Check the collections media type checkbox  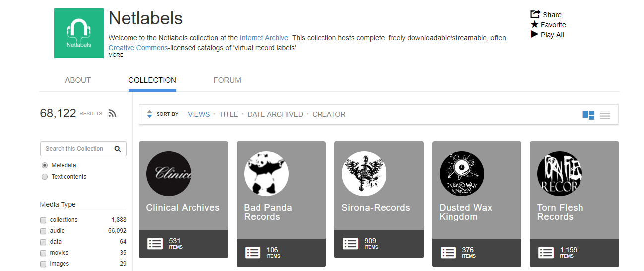[x=43, y=220]
